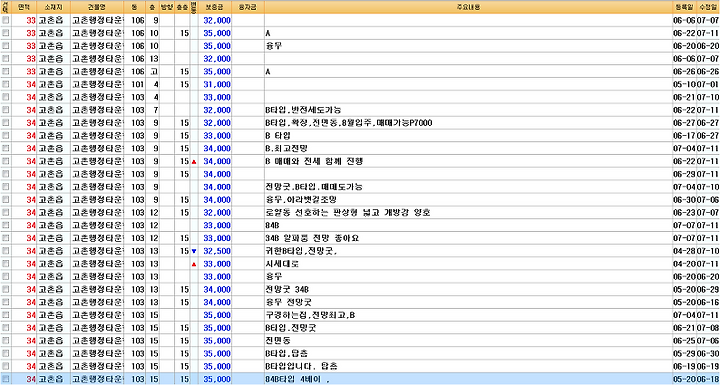Check the box of the 'B타입,답층' listing
The height and width of the screenshot is (385, 720).
tap(6, 354)
